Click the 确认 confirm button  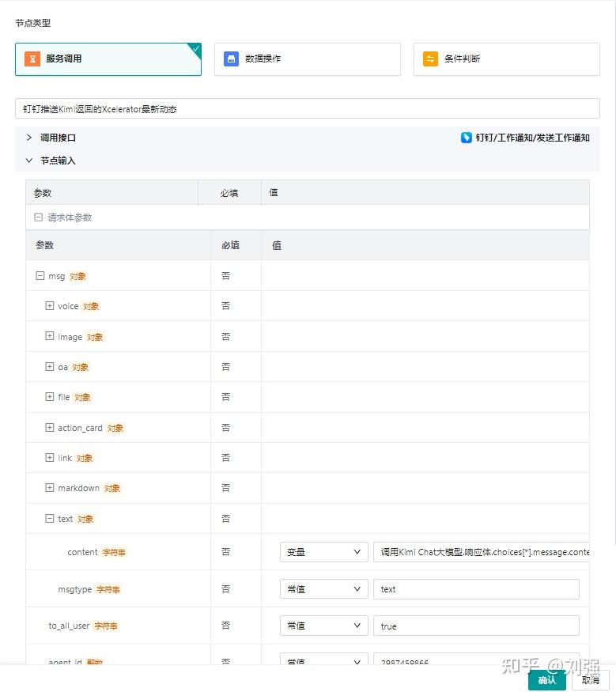(546, 679)
